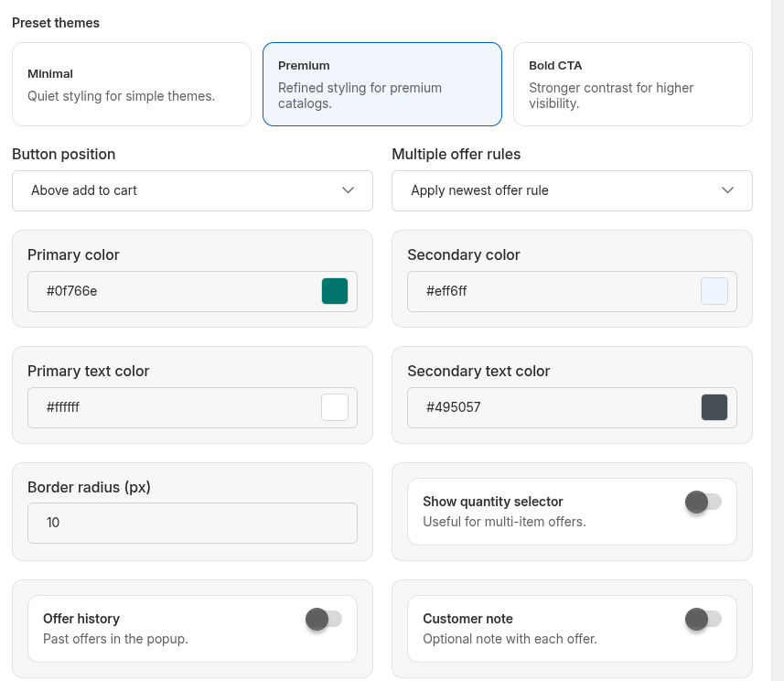Open the Primary text color white swatch

335,407
